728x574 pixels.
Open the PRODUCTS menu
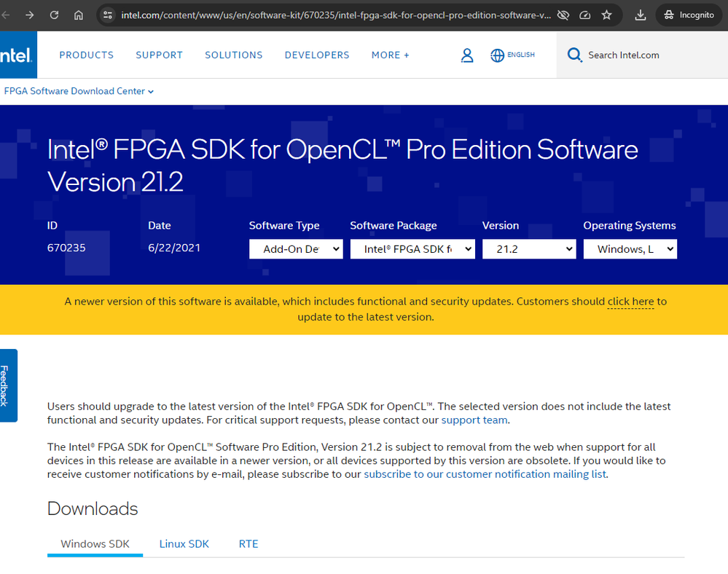tap(87, 55)
